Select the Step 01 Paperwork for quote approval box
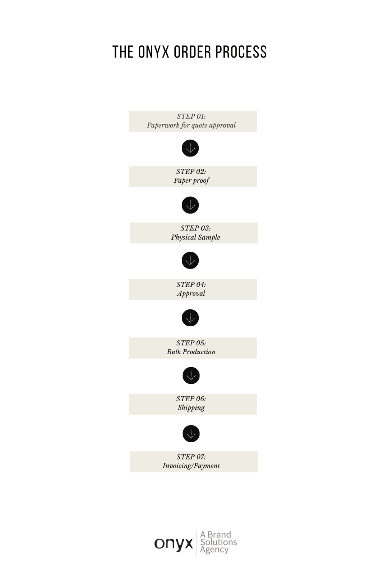The width and height of the screenshot is (388, 588). pyautogui.click(x=193, y=121)
